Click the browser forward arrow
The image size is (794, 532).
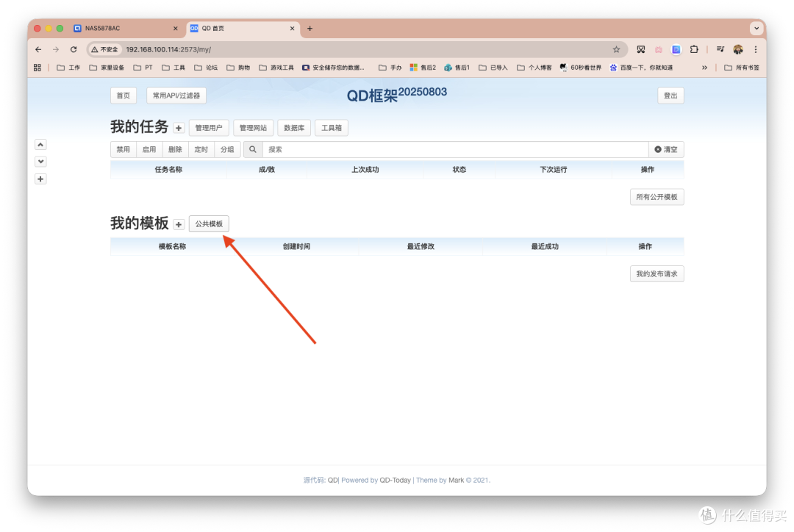(56, 50)
